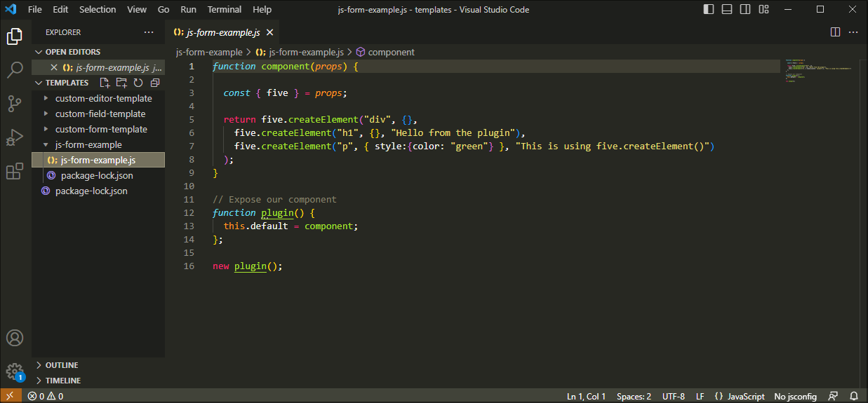Viewport: 868px width, 403px height.
Task: Open the Run and Debug view
Action: [15, 137]
